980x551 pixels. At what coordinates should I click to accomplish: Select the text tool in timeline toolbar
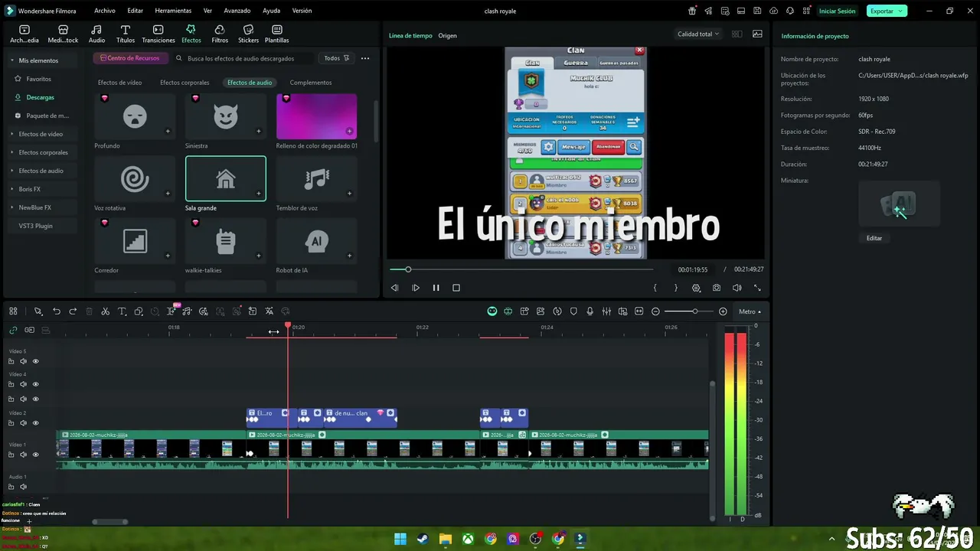(x=122, y=311)
